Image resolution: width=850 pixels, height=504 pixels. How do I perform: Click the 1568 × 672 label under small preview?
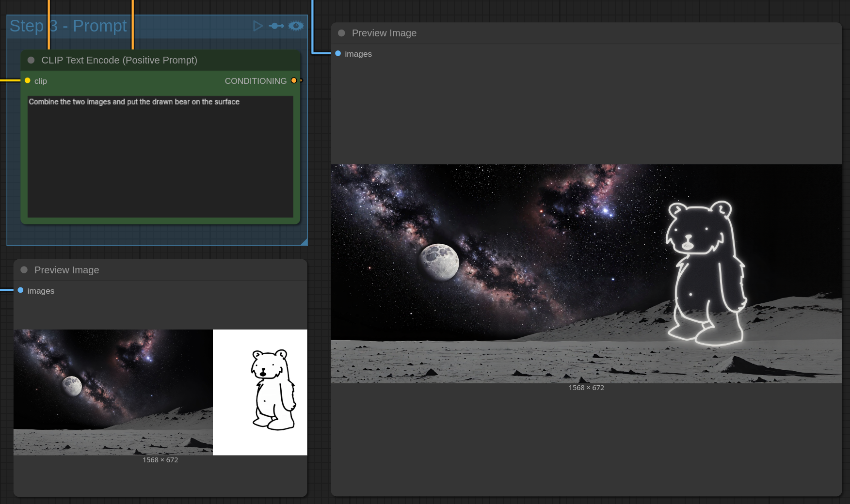pyautogui.click(x=160, y=460)
